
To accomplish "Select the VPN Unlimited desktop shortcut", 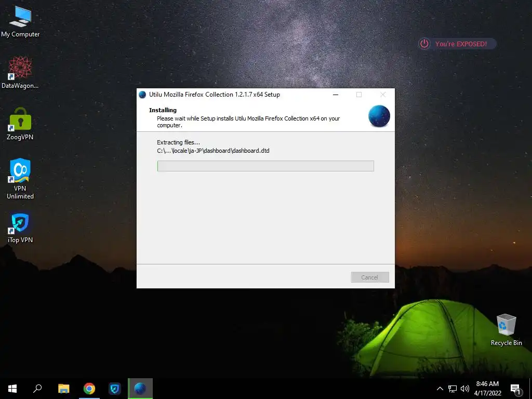I will [x=20, y=179].
